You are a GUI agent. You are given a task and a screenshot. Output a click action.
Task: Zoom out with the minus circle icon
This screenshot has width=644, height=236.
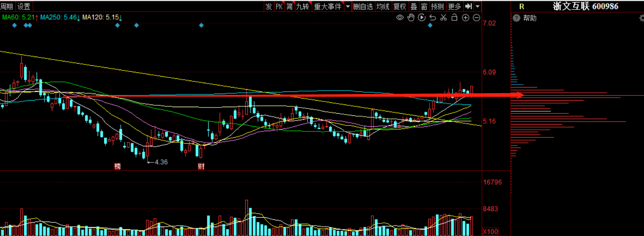pos(476,17)
